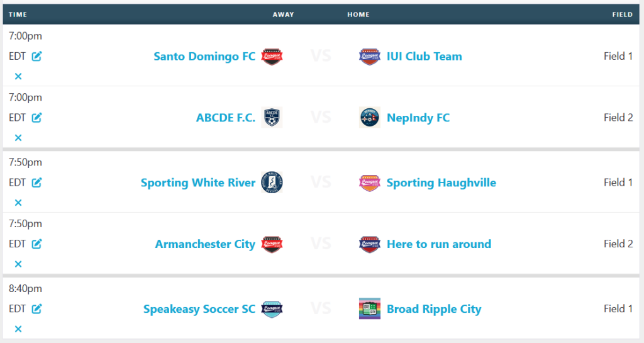
Task: Click the NepIndy FC team logo
Action: click(x=370, y=118)
